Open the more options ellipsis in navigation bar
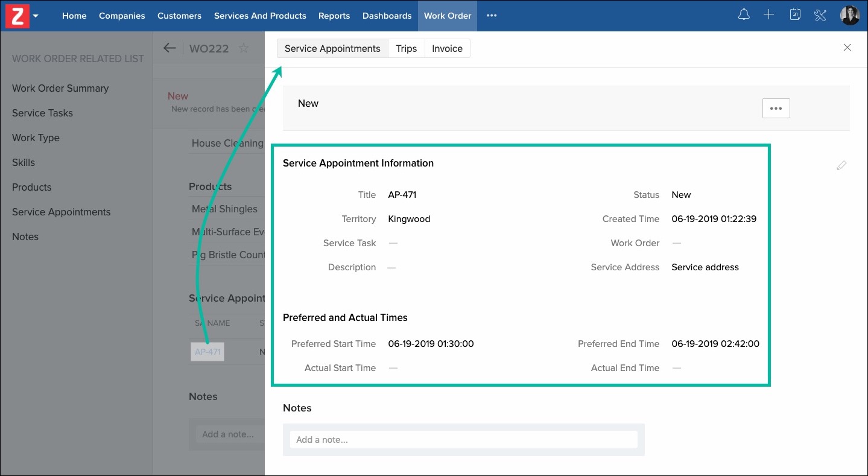 pyautogui.click(x=492, y=16)
